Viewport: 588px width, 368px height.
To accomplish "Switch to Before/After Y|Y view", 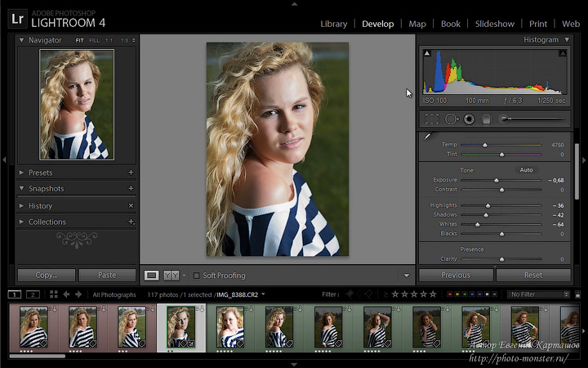I will pos(171,276).
